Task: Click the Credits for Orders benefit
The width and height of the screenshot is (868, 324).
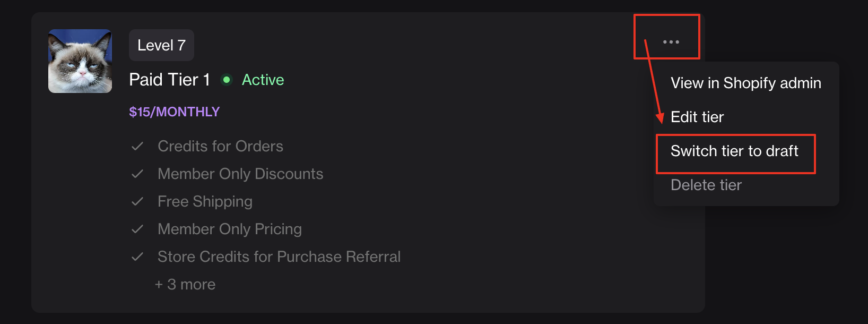Action: point(220,146)
